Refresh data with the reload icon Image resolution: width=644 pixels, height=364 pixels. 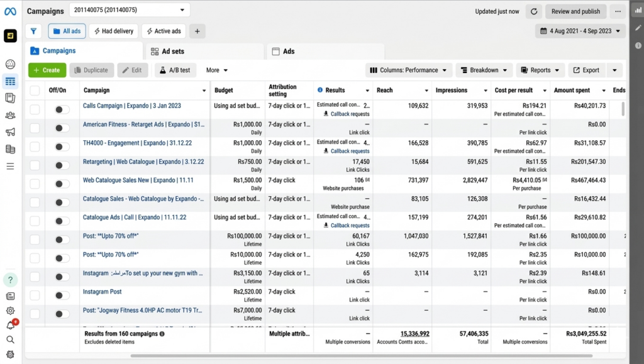click(534, 11)
